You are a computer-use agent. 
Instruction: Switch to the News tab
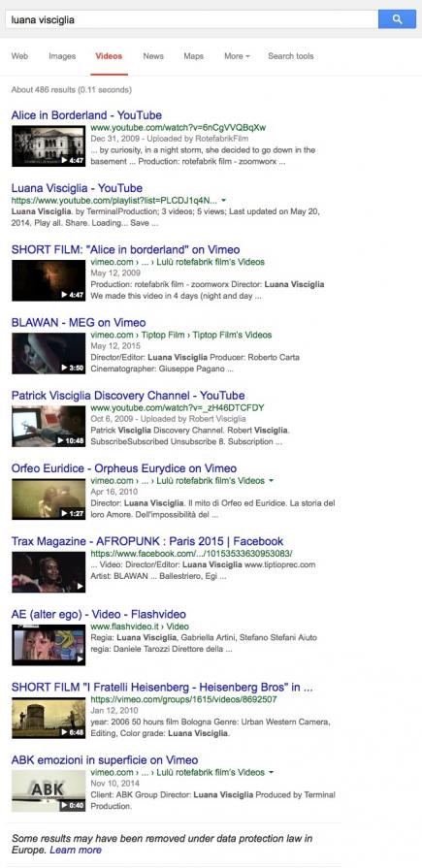click(x=153, y=56)
